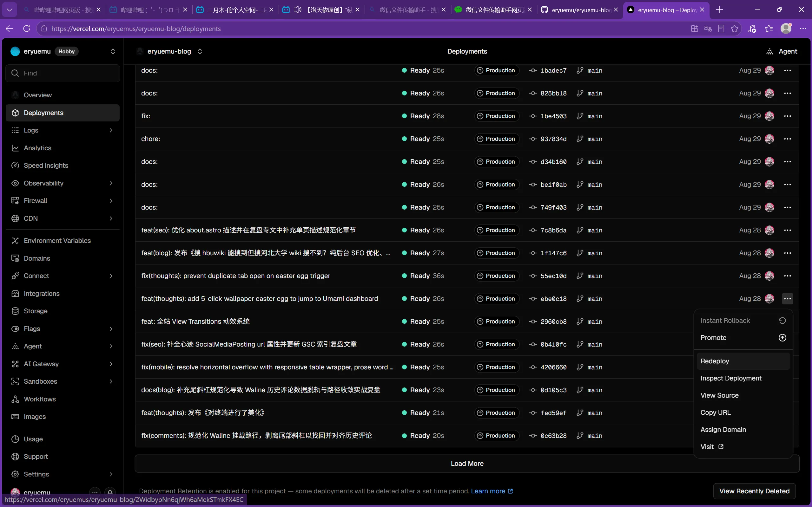This screenshot has width=812, height=507.
Task: Expand the CDN sidebar section
Action: [111, 218]
